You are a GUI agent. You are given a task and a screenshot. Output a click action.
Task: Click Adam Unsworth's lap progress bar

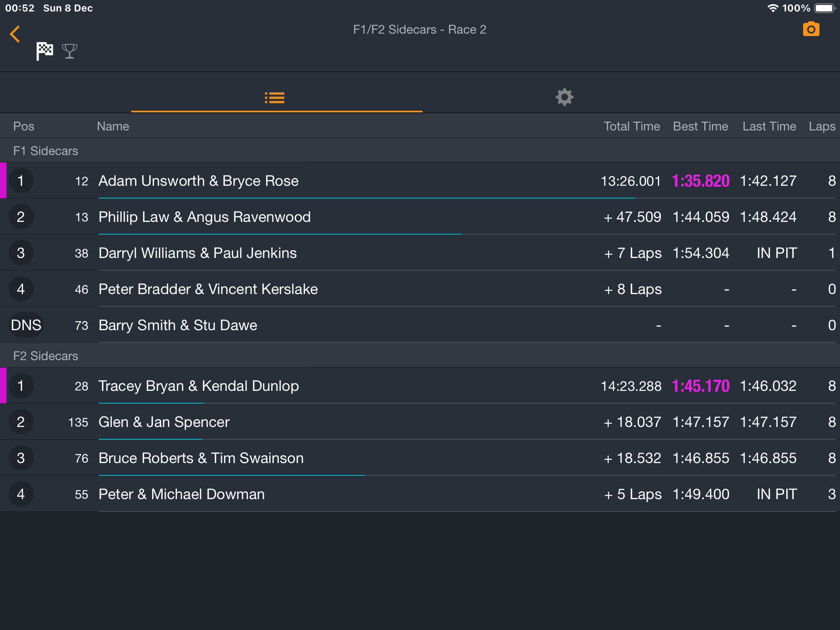click(x=367, y=198)
